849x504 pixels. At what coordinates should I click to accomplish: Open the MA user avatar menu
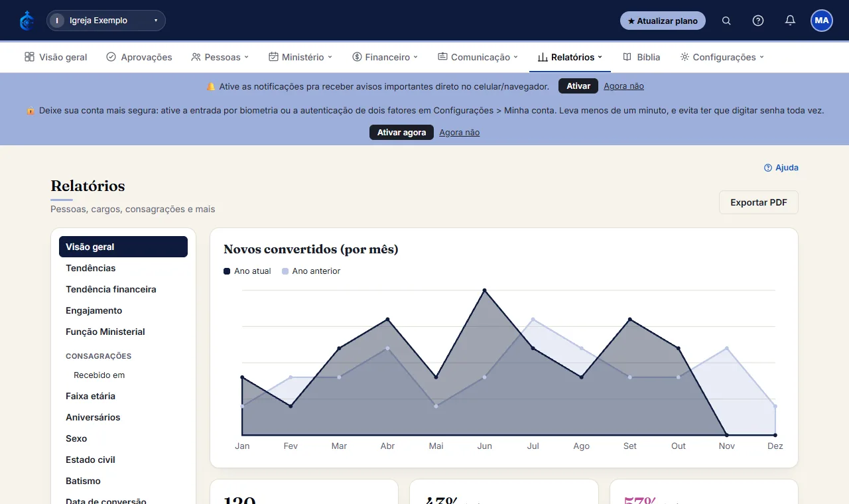pyautogui.click(x=822, y=21)
